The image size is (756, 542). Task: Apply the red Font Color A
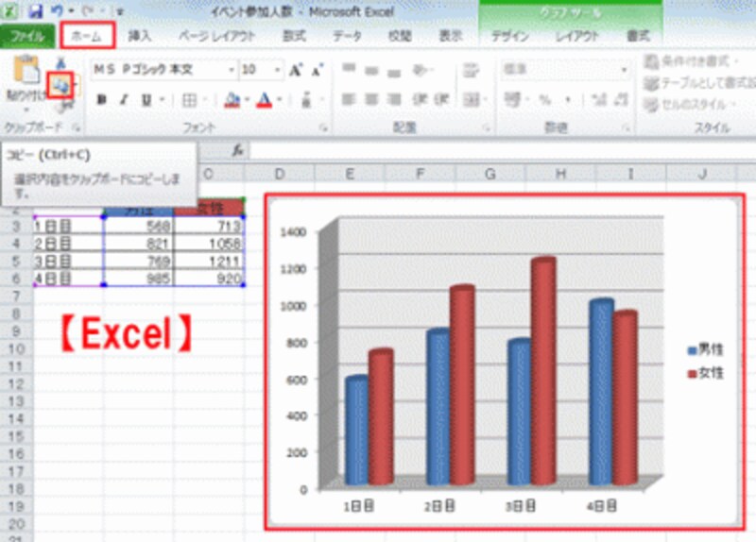265,100
